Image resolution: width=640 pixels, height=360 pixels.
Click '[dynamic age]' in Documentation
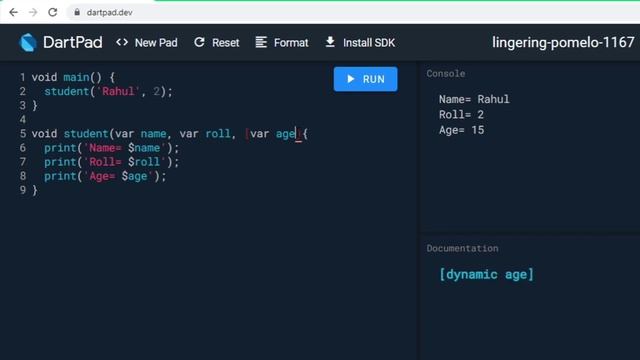click(487, 274)
